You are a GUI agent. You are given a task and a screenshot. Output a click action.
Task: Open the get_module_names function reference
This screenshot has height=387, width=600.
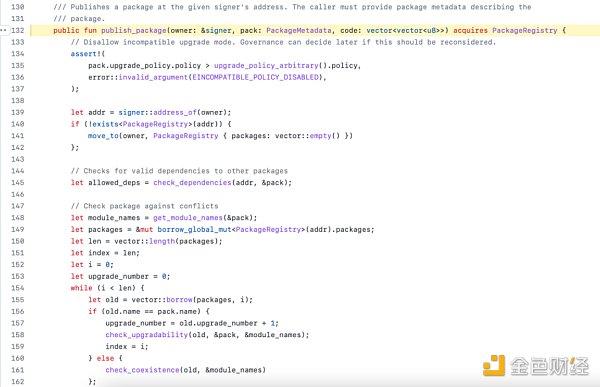[188, 218]
